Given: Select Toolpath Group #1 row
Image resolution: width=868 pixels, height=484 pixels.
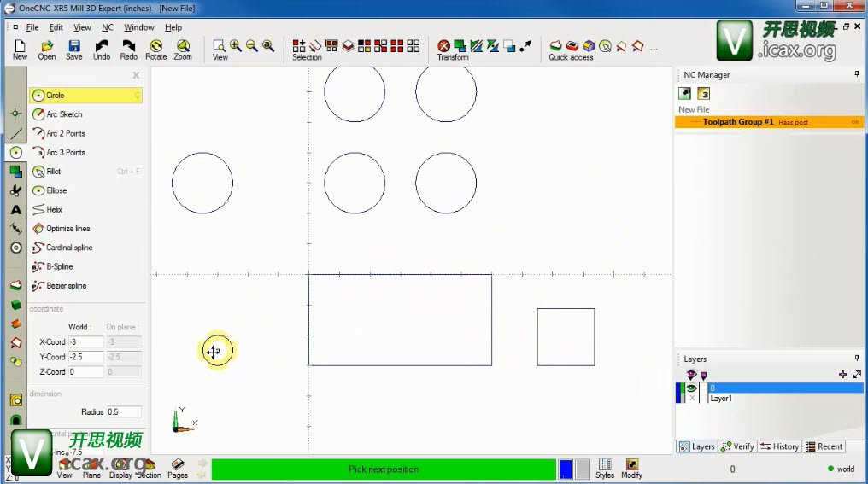Looking at the screenshot, I should (x=769, y=122).
